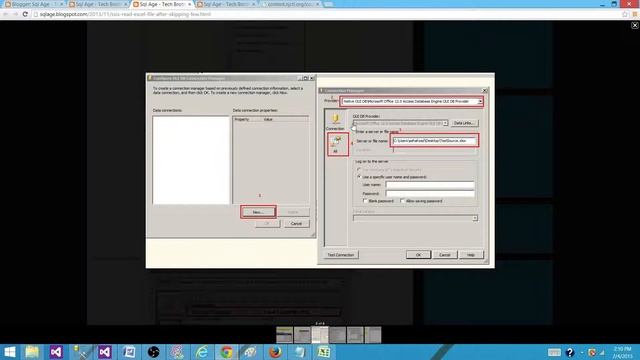Image resolution: width=640 pixels, height=360 pixels.
Task: Open the initial catalog dropdown
Action: (475, 218)
